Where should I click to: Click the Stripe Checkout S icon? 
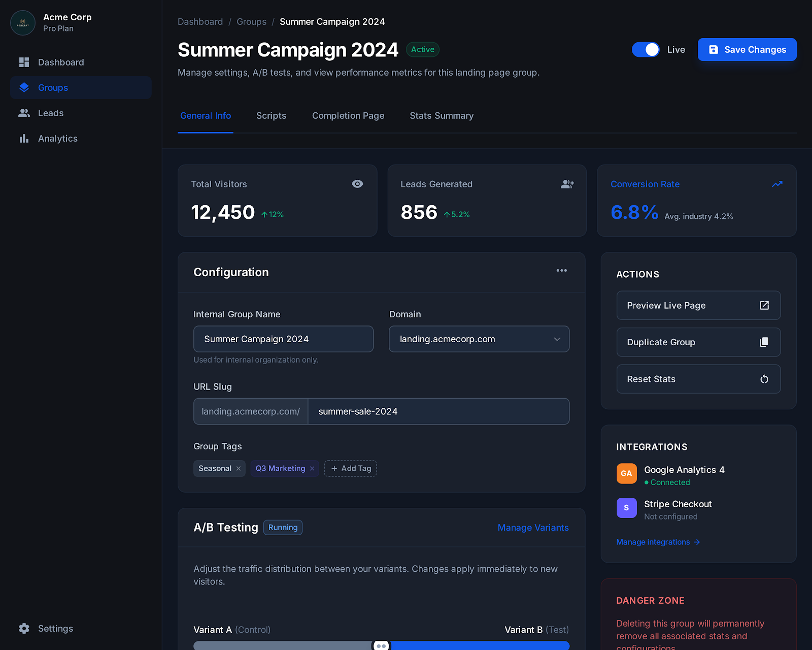[626, 508]
